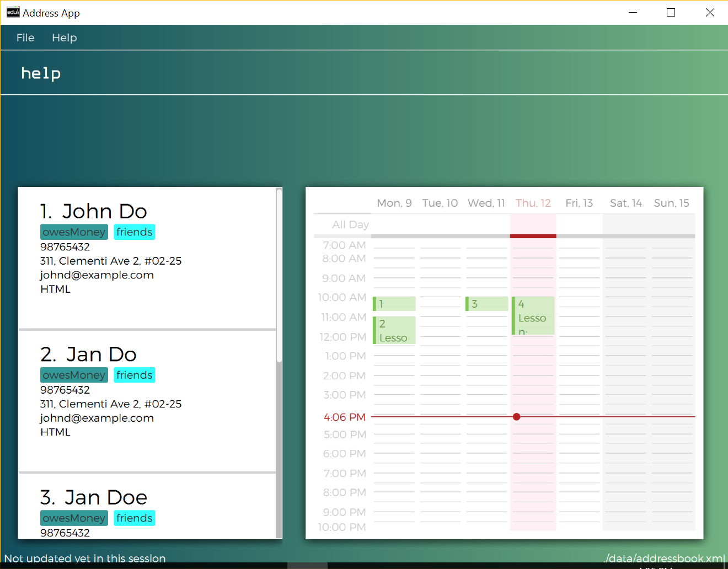Click the current time marker dot
This screenshot has width=728, height=569.
point(517,417)
